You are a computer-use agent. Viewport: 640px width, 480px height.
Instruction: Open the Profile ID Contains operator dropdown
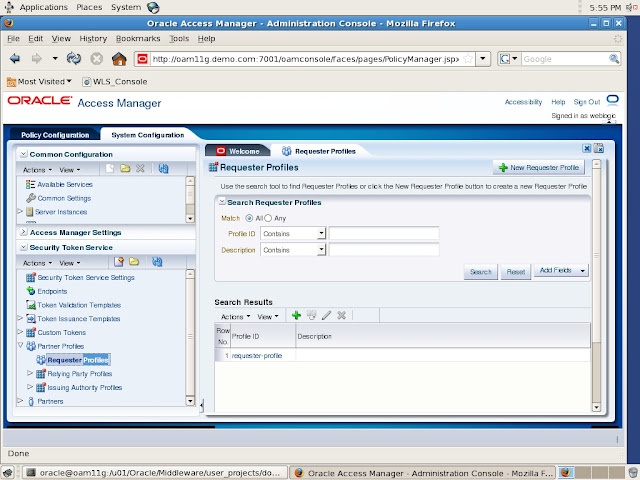point(293,233)
